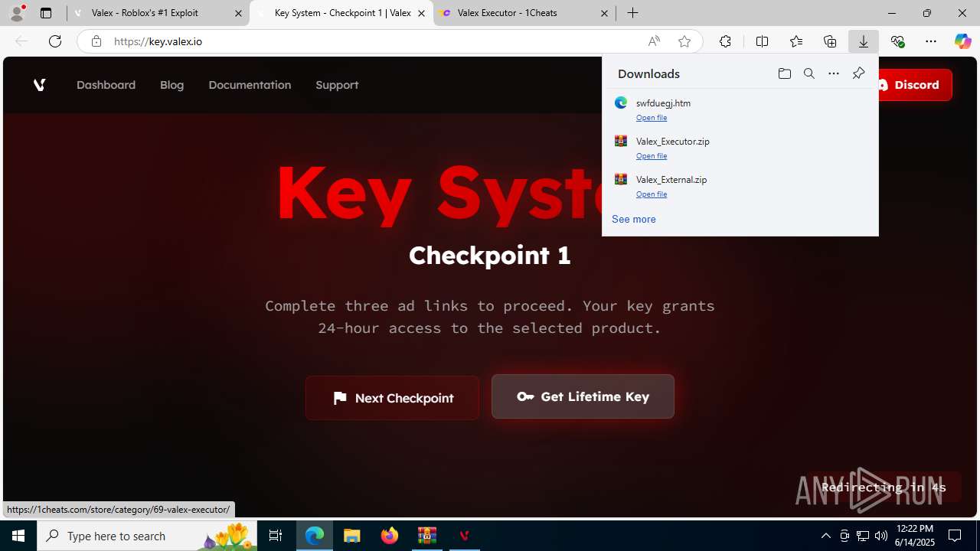This screenshot has width=980, height=551.
Task: Switch to Valex - Roblox's #1 Exploit tab
Action: tap(158, 13)
